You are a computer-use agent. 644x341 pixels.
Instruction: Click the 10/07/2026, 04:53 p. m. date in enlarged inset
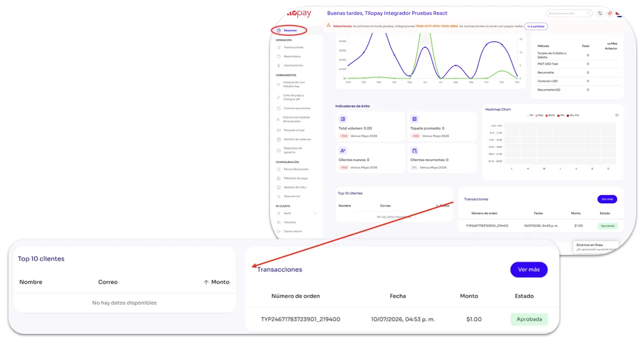[402, 319]
